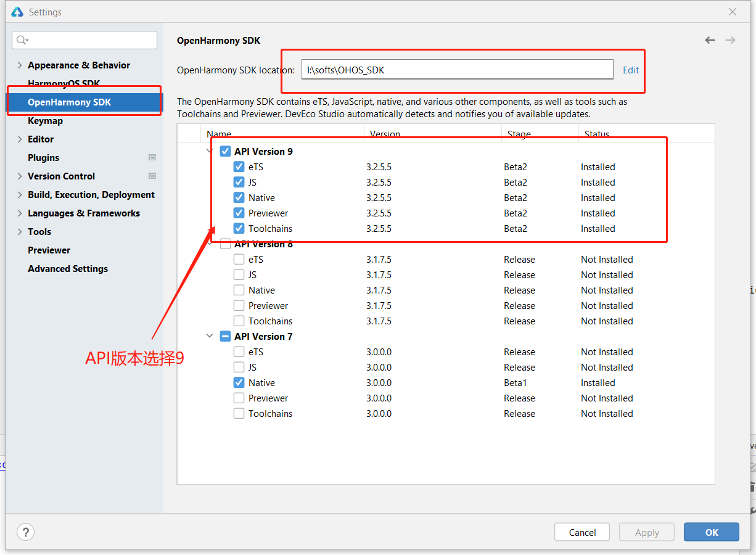Open the Advanced Settings page
The image size is (756, 555).
pyautogui.click(x=68, y=269)
